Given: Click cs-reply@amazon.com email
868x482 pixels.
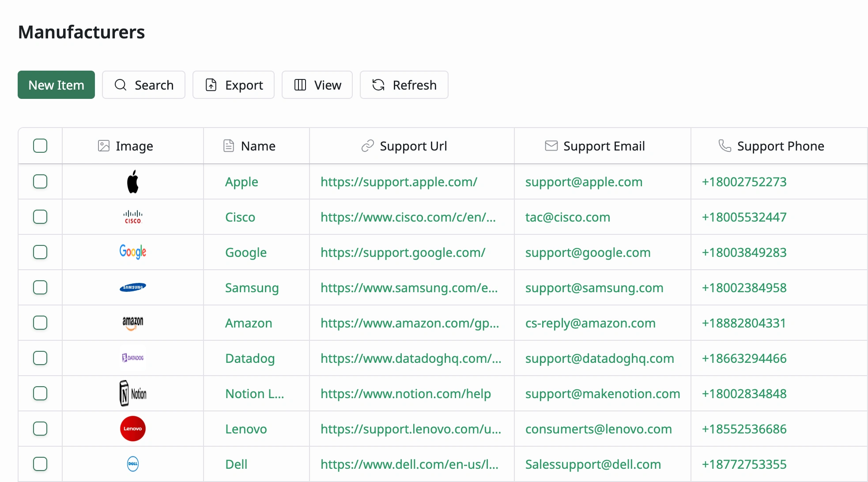Looking at the screenshot, I should tap(590, 323).
